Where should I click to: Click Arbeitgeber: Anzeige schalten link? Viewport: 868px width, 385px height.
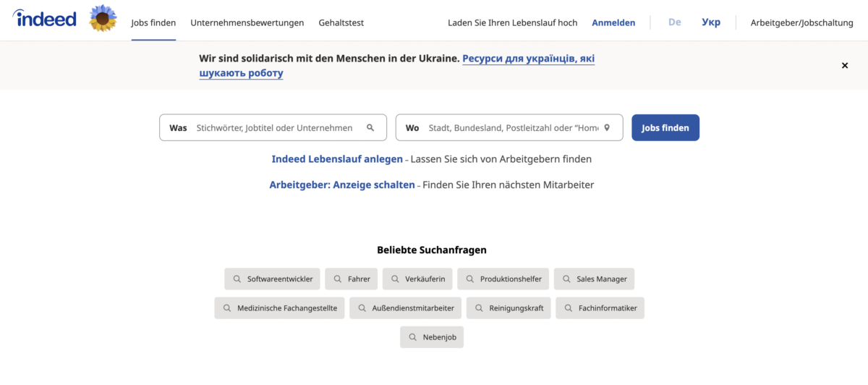pos(341,185)
